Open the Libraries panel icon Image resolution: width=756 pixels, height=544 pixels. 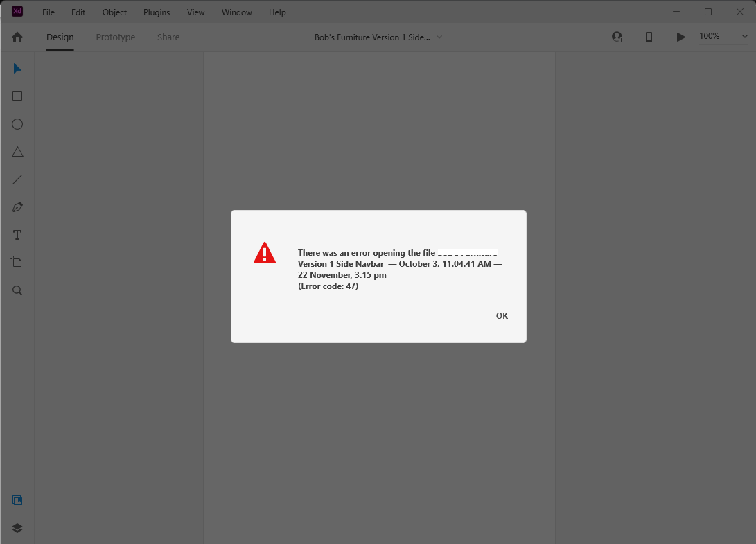(17, 500)
